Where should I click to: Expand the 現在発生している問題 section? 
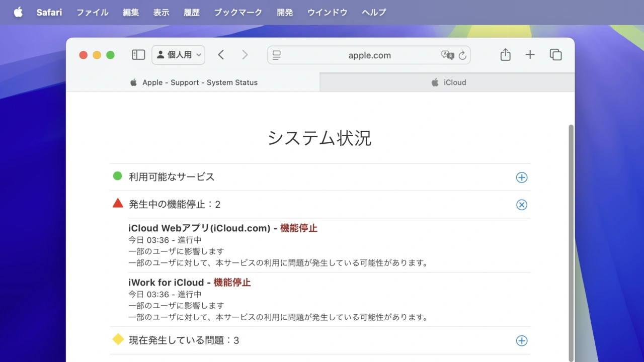[522, 341]
